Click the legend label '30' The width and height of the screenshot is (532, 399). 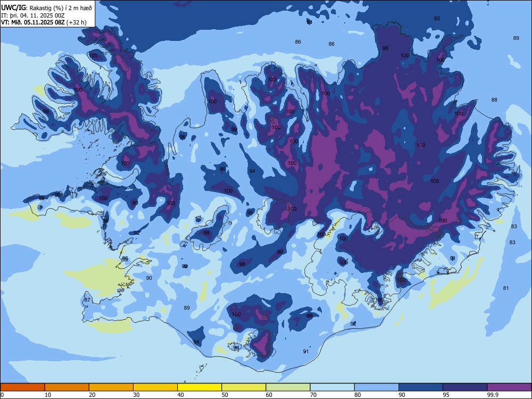[136, 395]
